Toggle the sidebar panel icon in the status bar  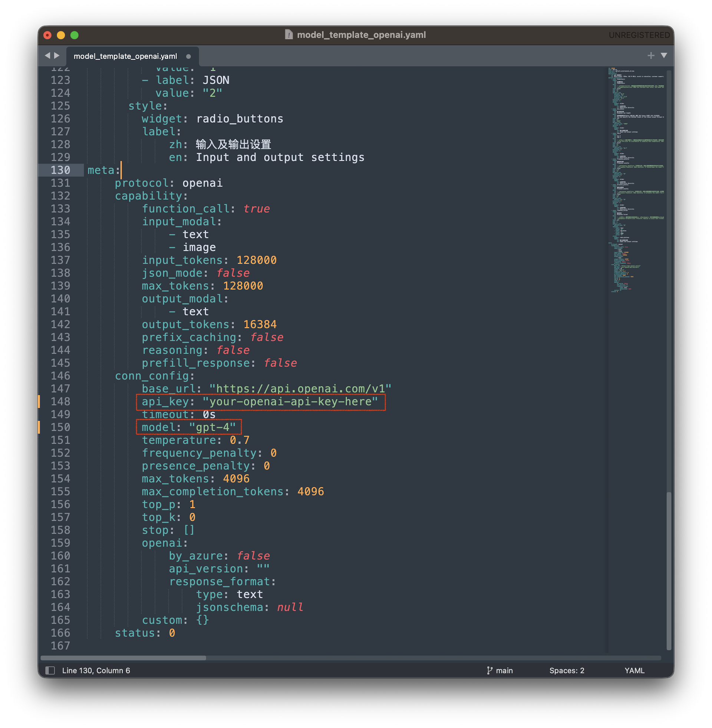[x=50, y=670]
